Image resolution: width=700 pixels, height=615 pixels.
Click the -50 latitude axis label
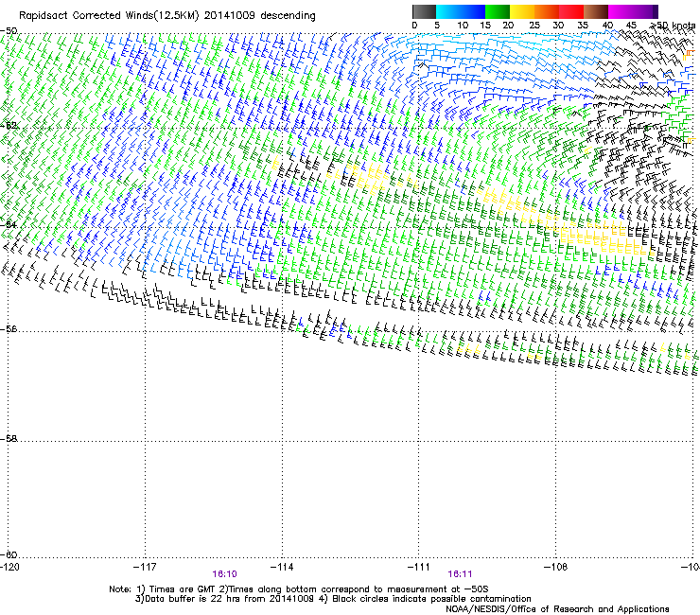[9, 31]
